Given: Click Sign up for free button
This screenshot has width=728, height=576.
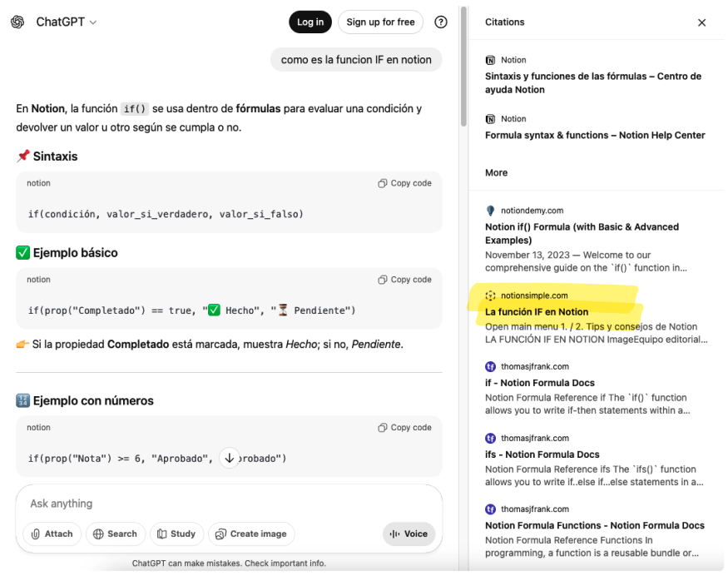Looking at the screenshot, I should click(380, 22).
